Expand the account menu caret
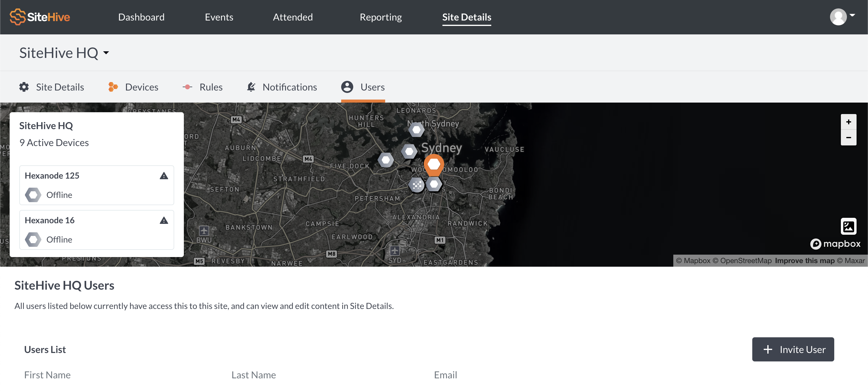868x391 pixels. [x=852, y=15]
